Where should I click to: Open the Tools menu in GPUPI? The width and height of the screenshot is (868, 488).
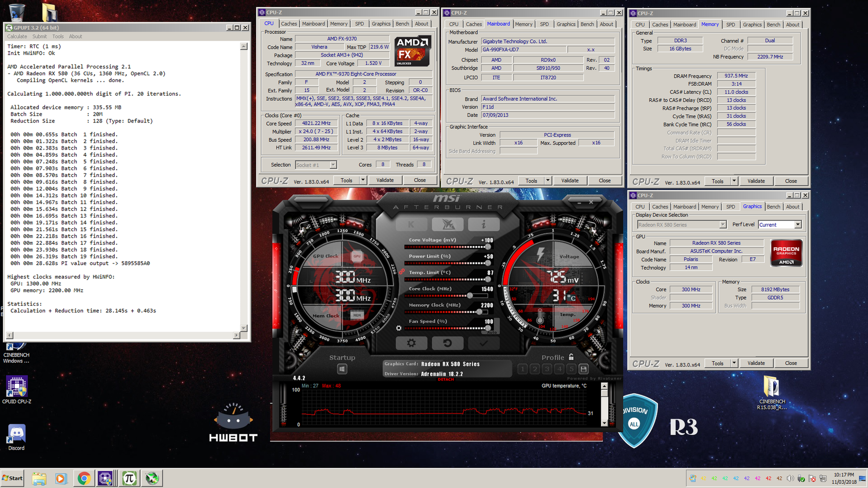pyautogui.click(x=58, y=37)
